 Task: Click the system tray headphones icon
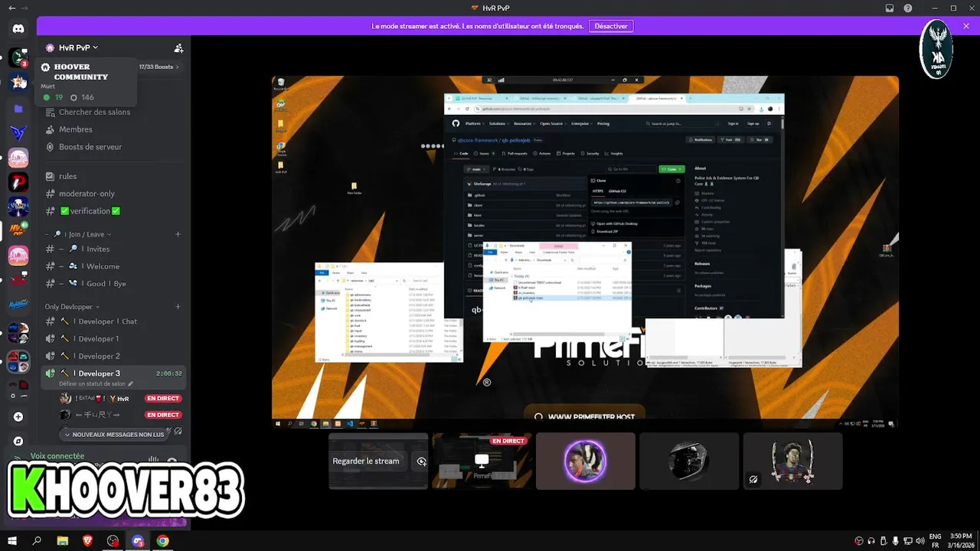tap(871, 541)
